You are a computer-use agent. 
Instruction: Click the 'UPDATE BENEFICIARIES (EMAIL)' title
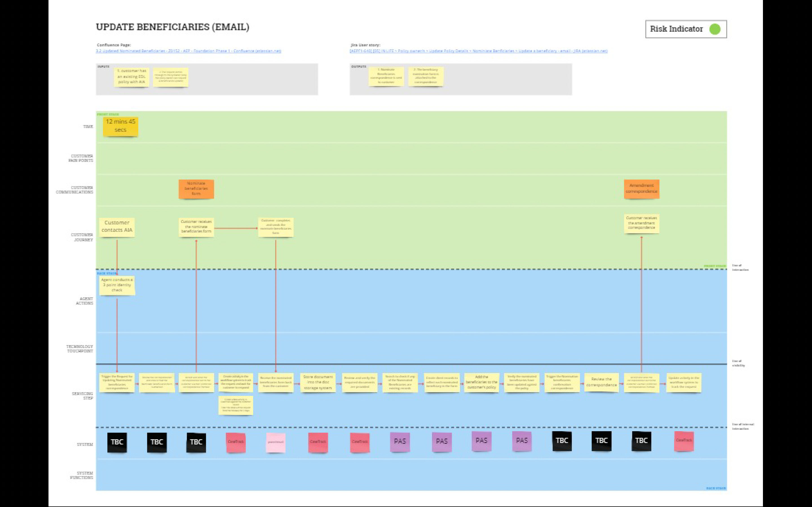pyautogui.click(x=173, y=27)
